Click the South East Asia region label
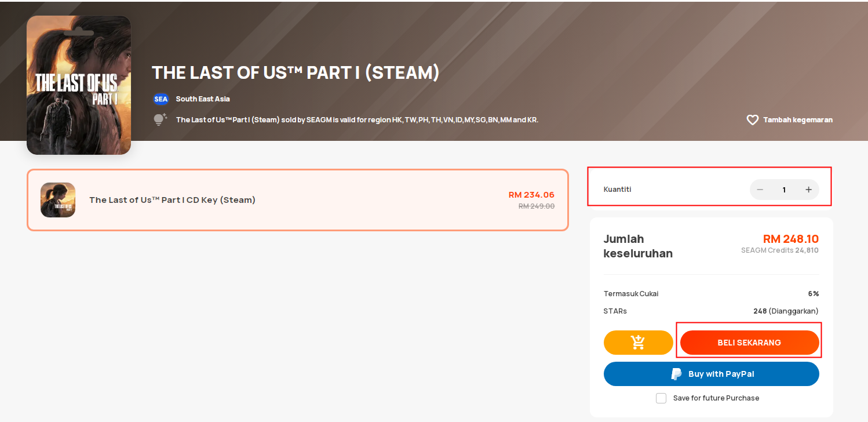868x422 pixels. pos(203,99)
